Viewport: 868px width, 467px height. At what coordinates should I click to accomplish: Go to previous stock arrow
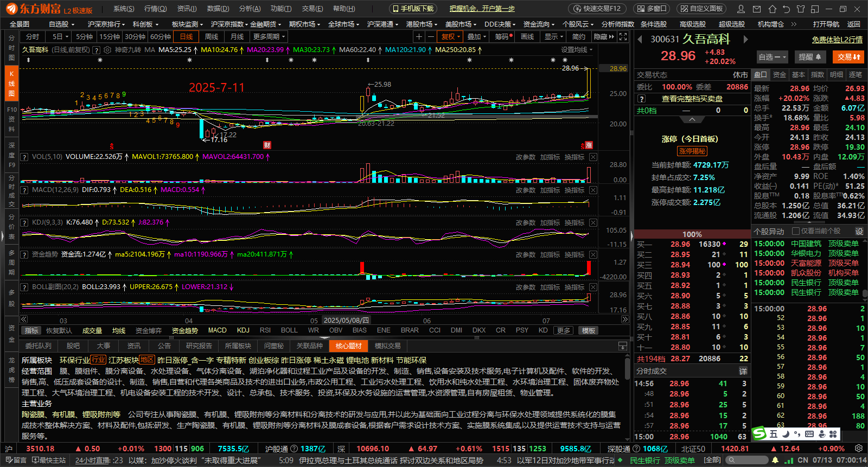(x=640, y=39)
